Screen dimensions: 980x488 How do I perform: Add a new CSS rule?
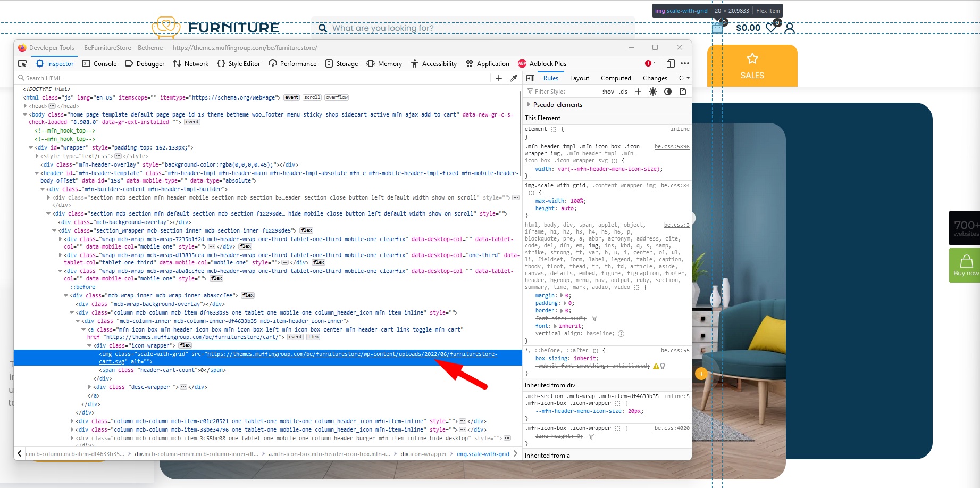coord(638,92)
